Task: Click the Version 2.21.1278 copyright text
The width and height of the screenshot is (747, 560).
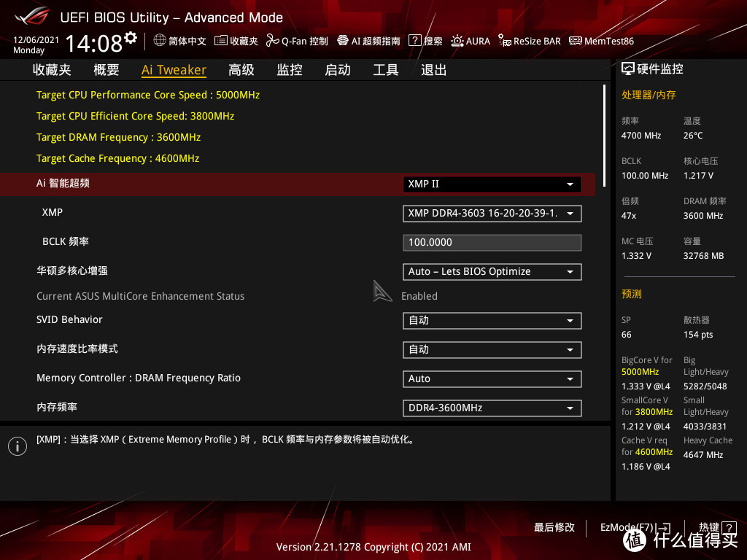Action: click(x=373, y=547)
